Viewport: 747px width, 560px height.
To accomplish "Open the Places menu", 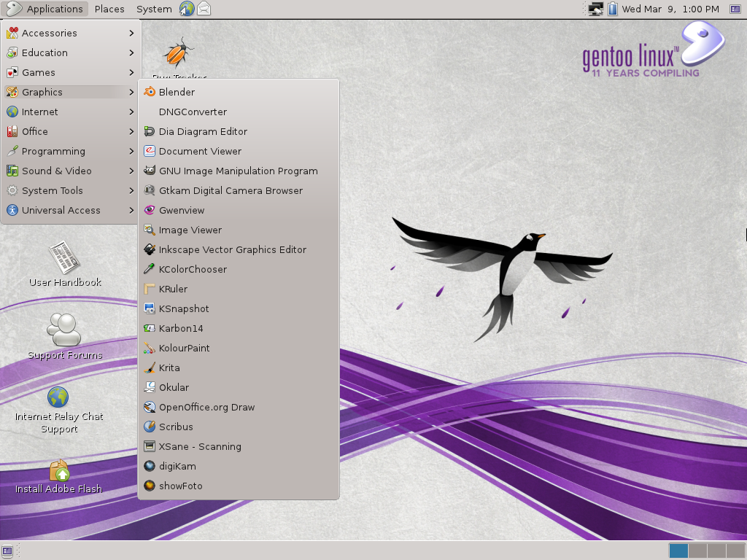I will pyautogui.click(x=109, y=9).
